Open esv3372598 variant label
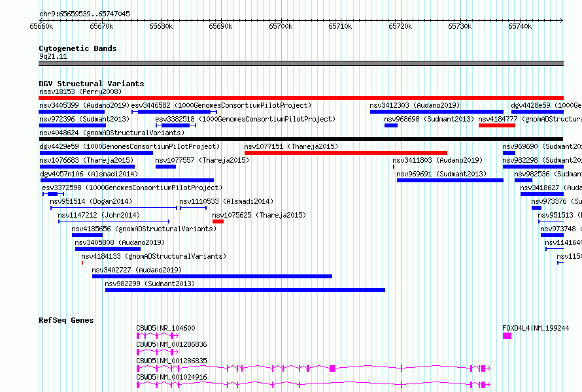The image size is (582, 392). coord(132,188)
